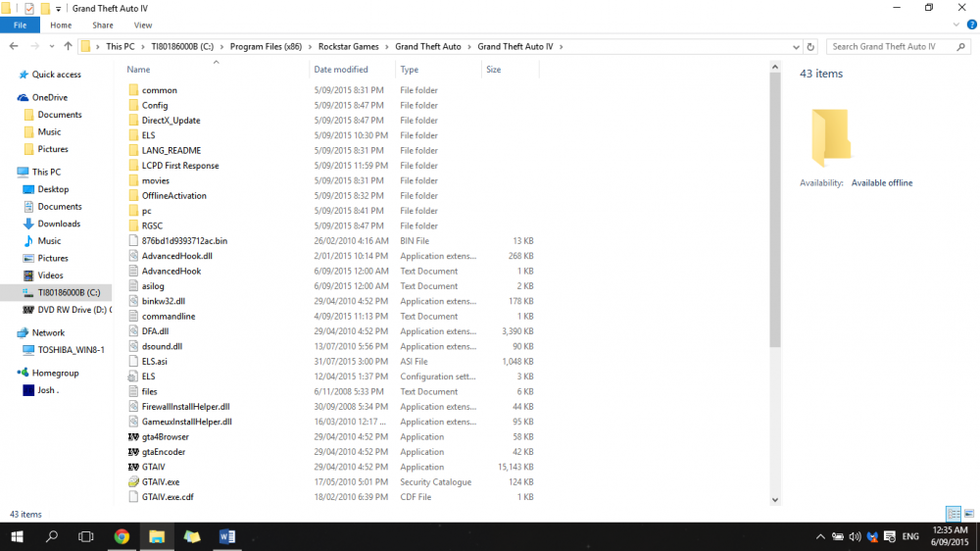Viewport: 980px width, 551px height.
Task: Select 876bd1d9393712ac.bin file icon
Action: point(133,240)
